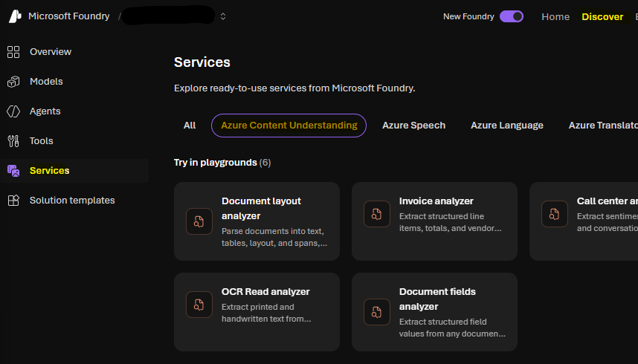Click the 'New Foundry' label text
The width and height of the screenshot is (638, 364).
468,16
